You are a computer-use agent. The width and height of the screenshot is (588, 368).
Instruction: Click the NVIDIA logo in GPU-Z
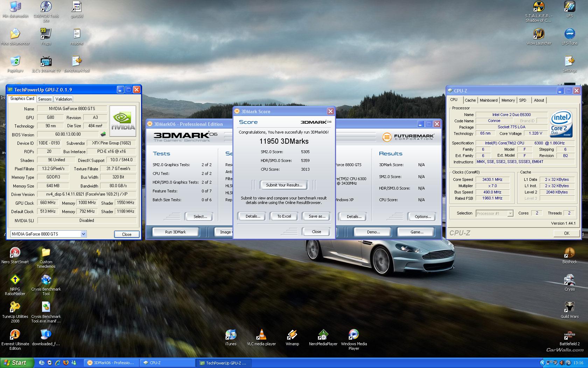(123, 121)
